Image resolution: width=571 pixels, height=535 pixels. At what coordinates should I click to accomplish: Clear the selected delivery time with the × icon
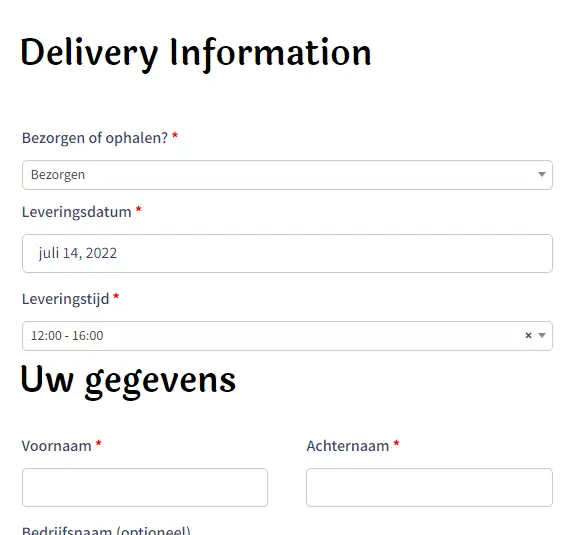(x=528, y=335)
